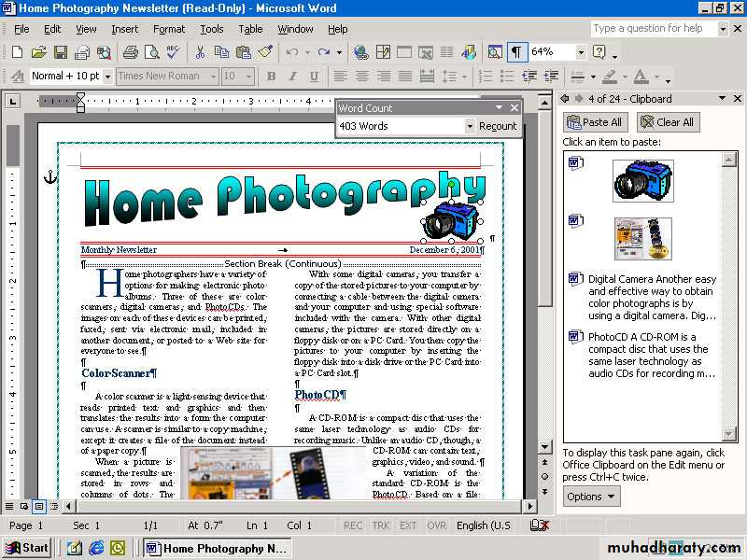Click the Font Color button
Image resolution: width=747 pixels, height=560 pixels.
pyautogui.click(x=641, y=77)
